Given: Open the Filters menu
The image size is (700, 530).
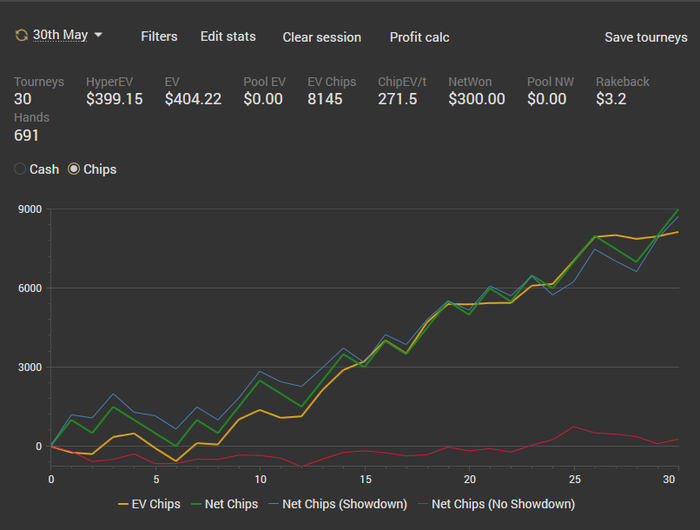Looking at the screenshot, I should tap(159, 36).
